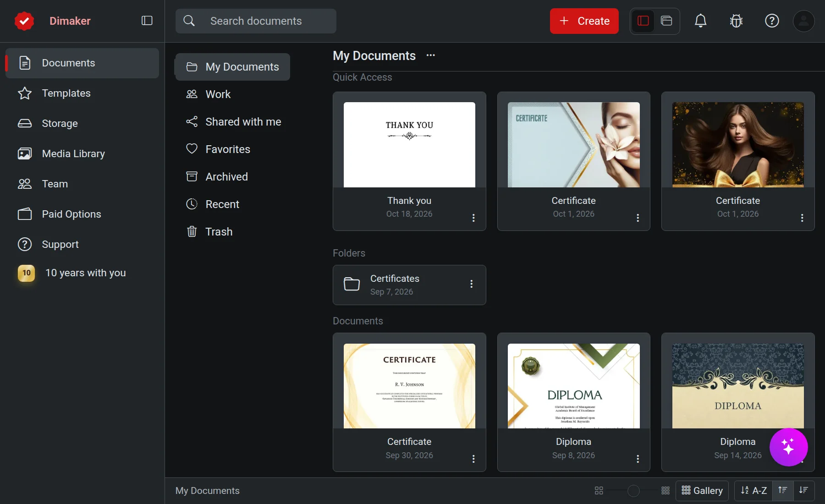
Task: Open the notifications bell
Action: [x=700, y=21]
